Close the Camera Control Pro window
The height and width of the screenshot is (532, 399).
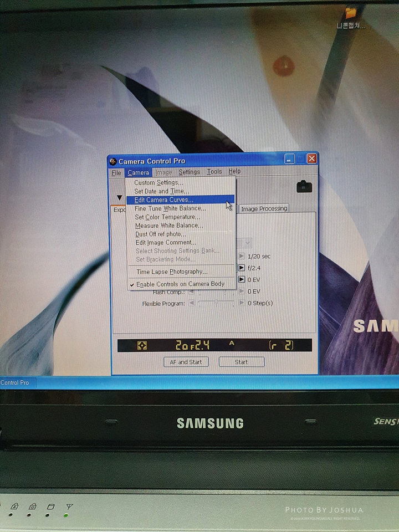click(x=311, y=158)
